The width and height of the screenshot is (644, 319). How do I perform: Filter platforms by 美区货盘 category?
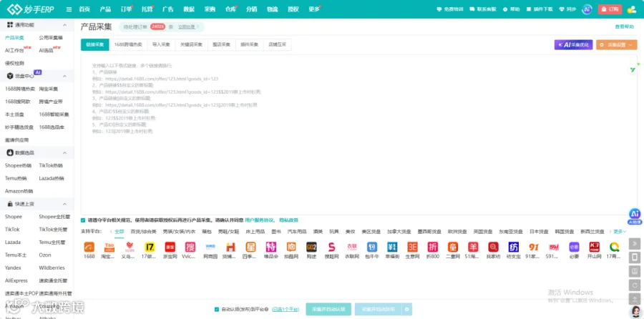[x=371, y=232]
